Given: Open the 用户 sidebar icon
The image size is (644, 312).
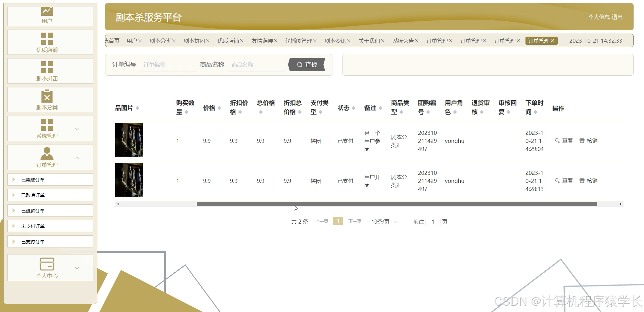Looking at the screenshot, I should (47, 11).
